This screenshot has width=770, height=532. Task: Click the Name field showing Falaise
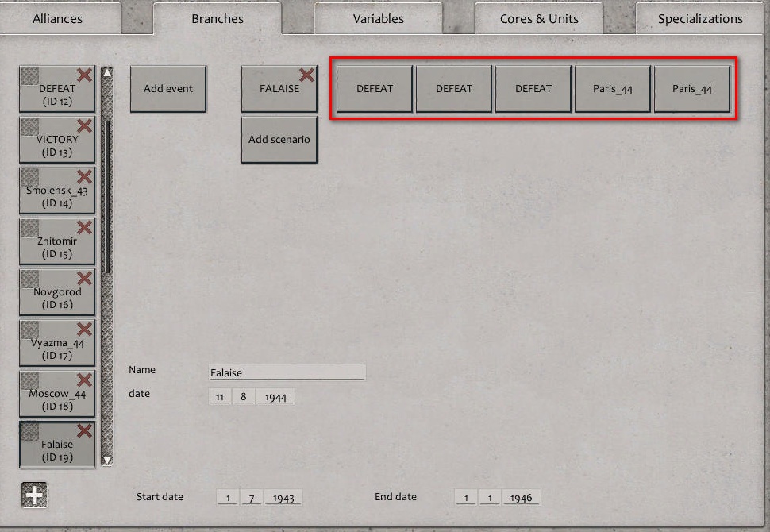click(286, 372)
